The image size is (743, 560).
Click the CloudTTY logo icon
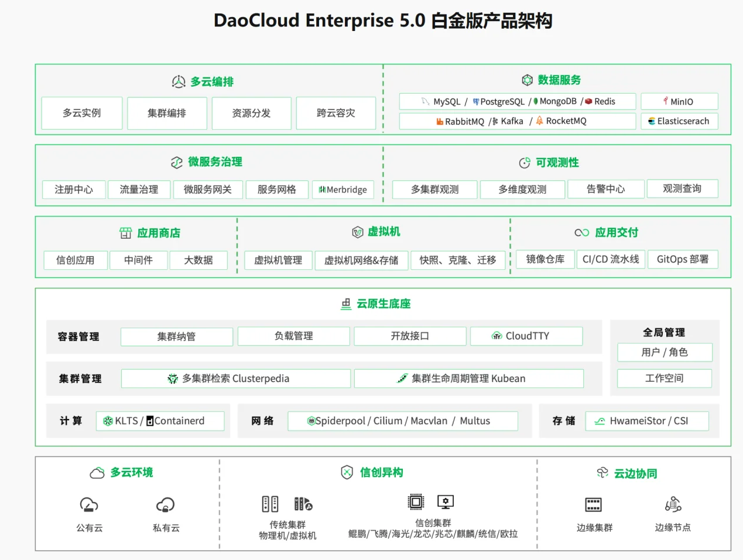pyautogui.click(x=497, y=336)
